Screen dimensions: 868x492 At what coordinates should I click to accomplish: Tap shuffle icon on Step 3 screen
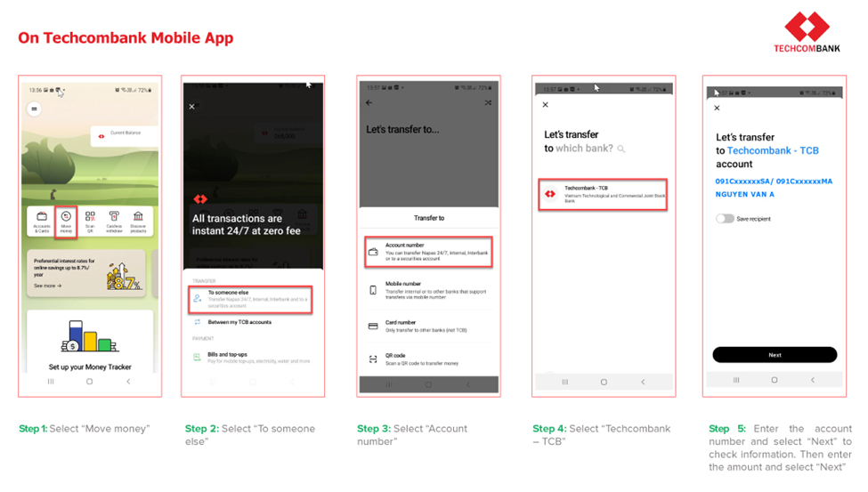click(x=488, y=103)
